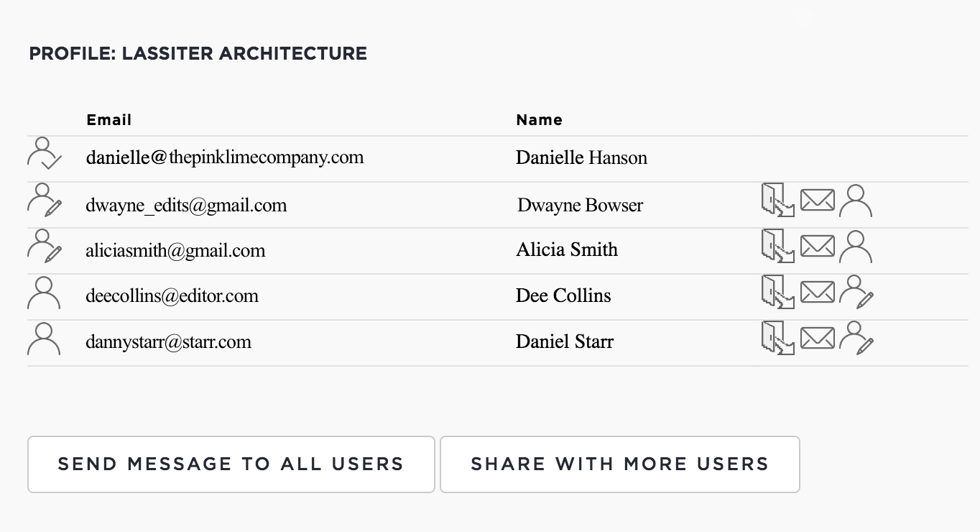Click pencil-user icon in Daniel Starr's row

coord(856,339)
